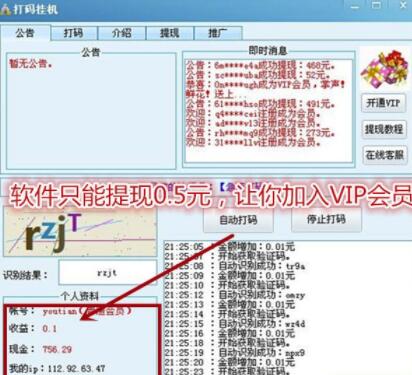
Task: Contact support via 在线客服 button
Action: click(385, 155)
